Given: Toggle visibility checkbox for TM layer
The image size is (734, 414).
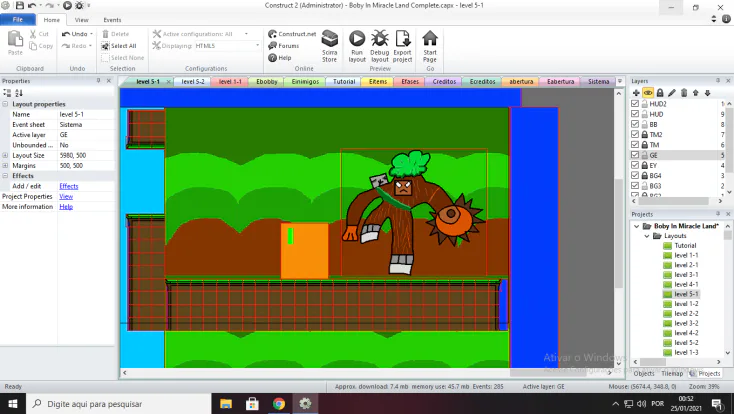Looking at the screenshot, I should (635, 145).
